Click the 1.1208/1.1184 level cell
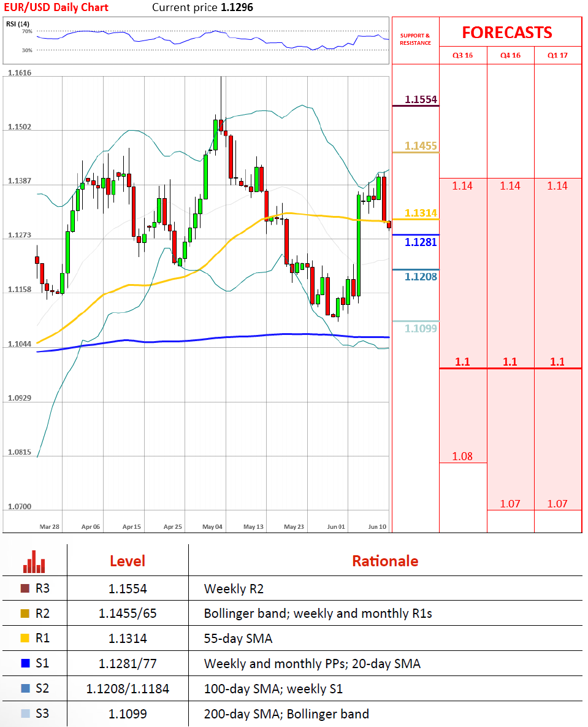This screenshot has width=588, height=727. tap(128, 688)
